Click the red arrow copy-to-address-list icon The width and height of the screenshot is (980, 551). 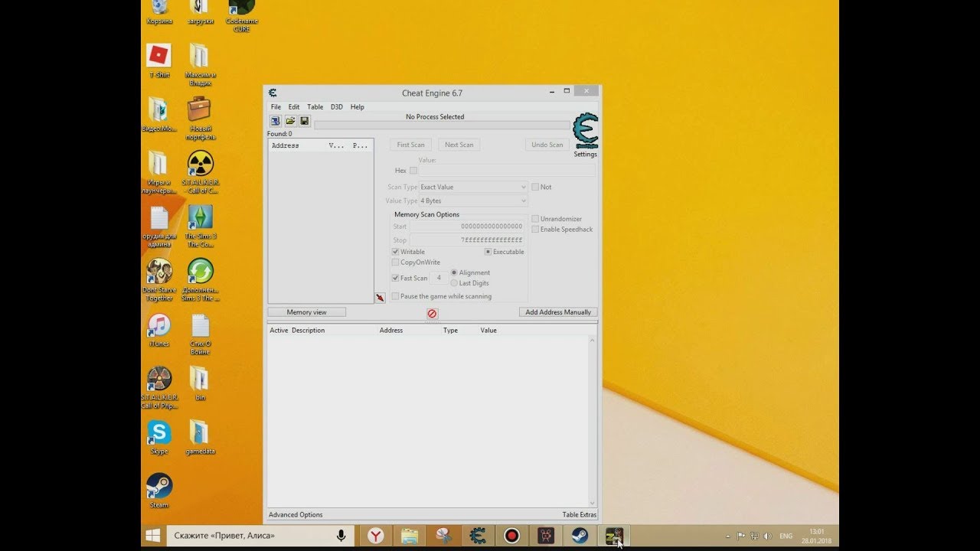coord(380,298)
